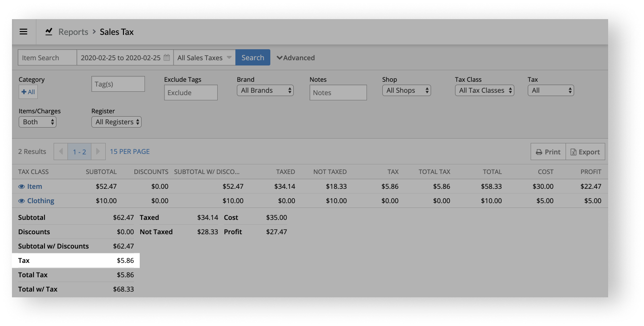Click the eye icon beside Item
This screenshot has height=326, width=644.
(22, 186)
